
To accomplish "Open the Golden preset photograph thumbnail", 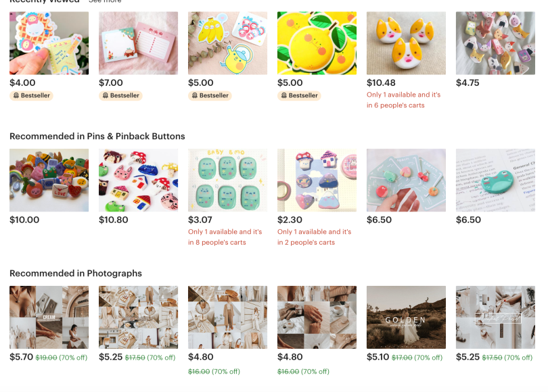I will click(x=406, y=317).
